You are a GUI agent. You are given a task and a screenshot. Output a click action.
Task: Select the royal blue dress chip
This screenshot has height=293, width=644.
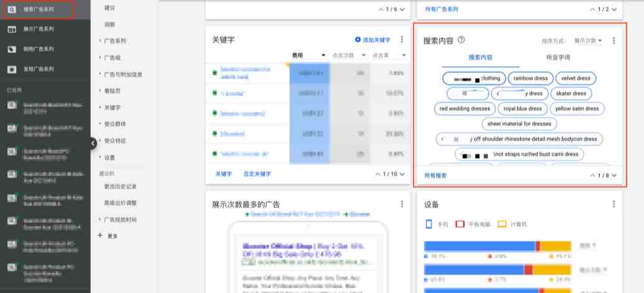click(523, 109)
